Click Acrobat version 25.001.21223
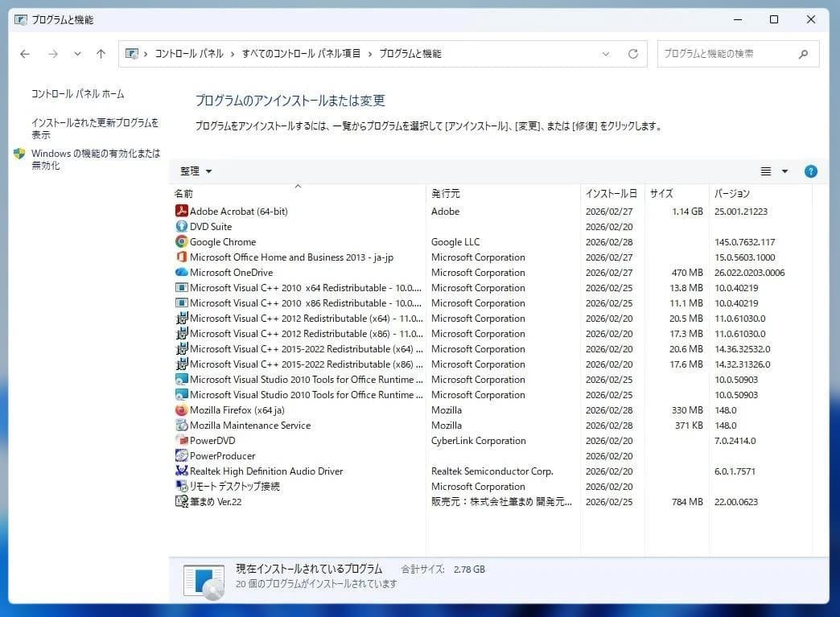This screenshot has width=840, height=617. [x=741, y=211]
